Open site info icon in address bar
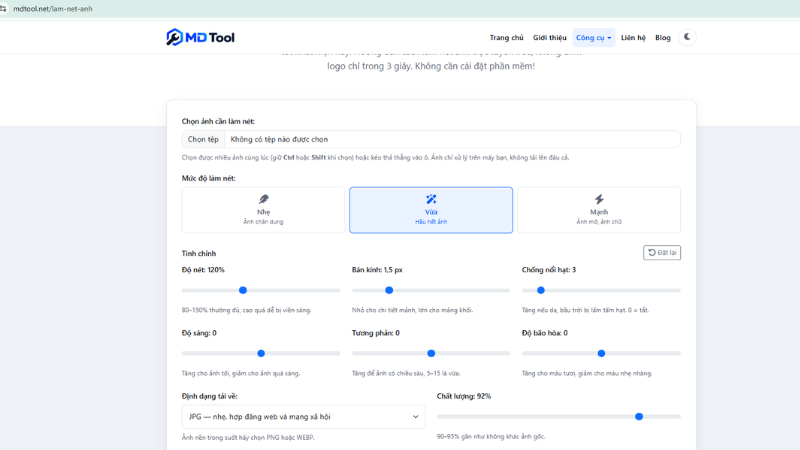The height and width of the screenshot is (450, 800). click(x=3, y=9)
